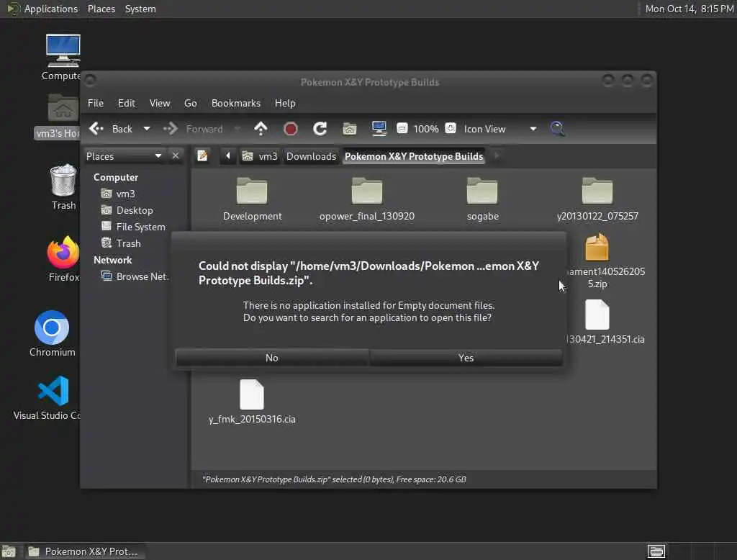Open the Places sidebar selector dropdown

pyautogui.click(x=124, y=156)
